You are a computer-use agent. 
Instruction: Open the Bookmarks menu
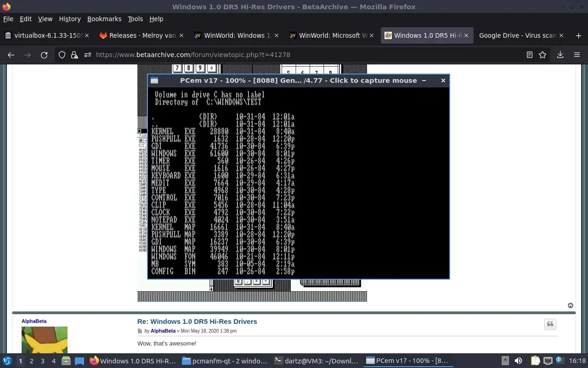104,19
